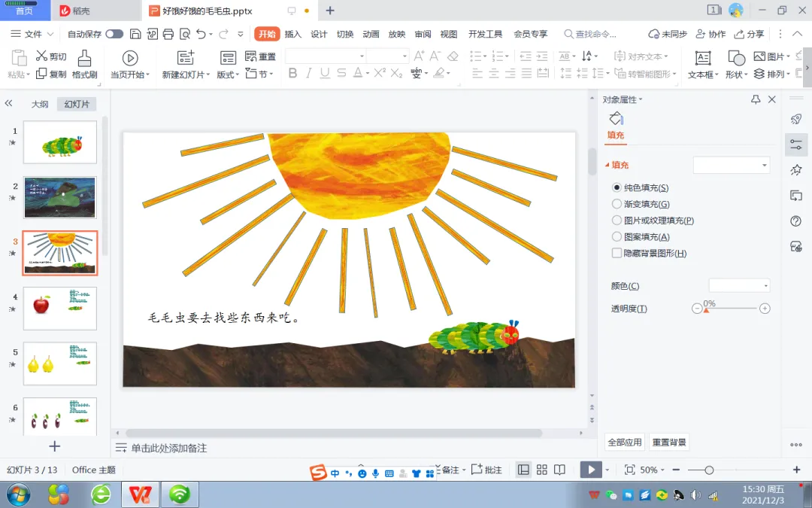Open the Design (设计) ribbon tab
The width and height of the screenshot is (812, 508).
[319, 34]
